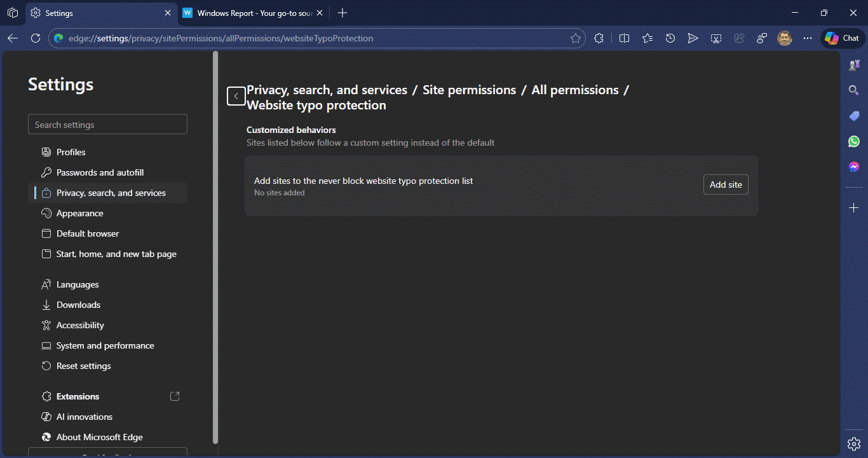Open Site permissions breadcrumb link
Screen dimensions: 868x458
tap(469, 90)
